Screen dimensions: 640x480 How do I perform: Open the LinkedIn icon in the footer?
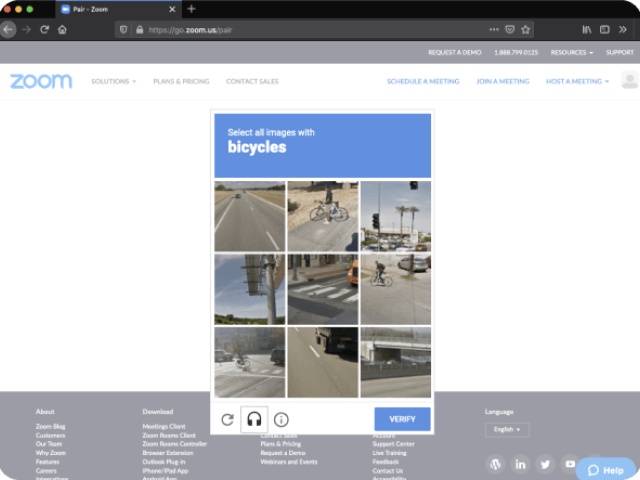[520, 464]
